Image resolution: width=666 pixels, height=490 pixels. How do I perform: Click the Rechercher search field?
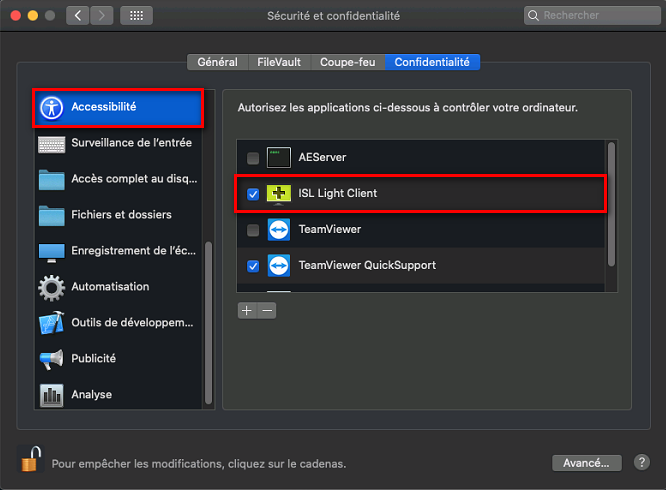coord(588,16)
